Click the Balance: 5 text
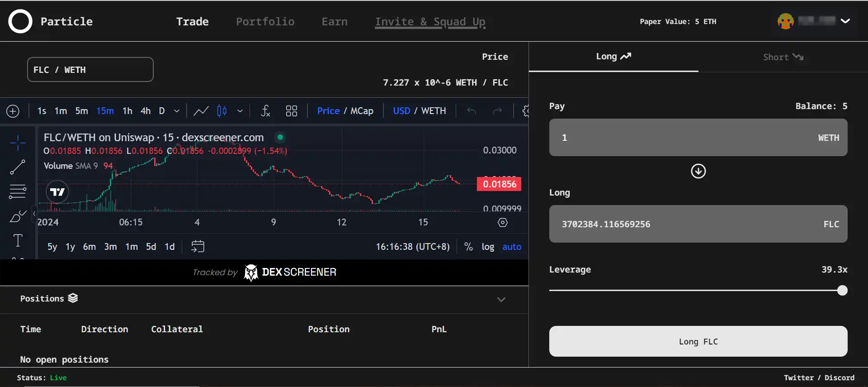Screen dimensions: 868x387 821,106
